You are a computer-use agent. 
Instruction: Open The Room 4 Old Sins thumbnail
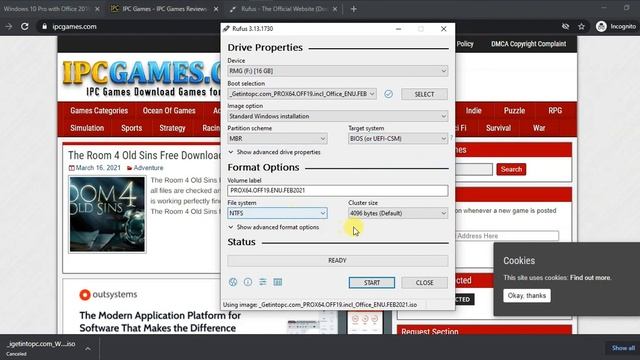[107, 214]
